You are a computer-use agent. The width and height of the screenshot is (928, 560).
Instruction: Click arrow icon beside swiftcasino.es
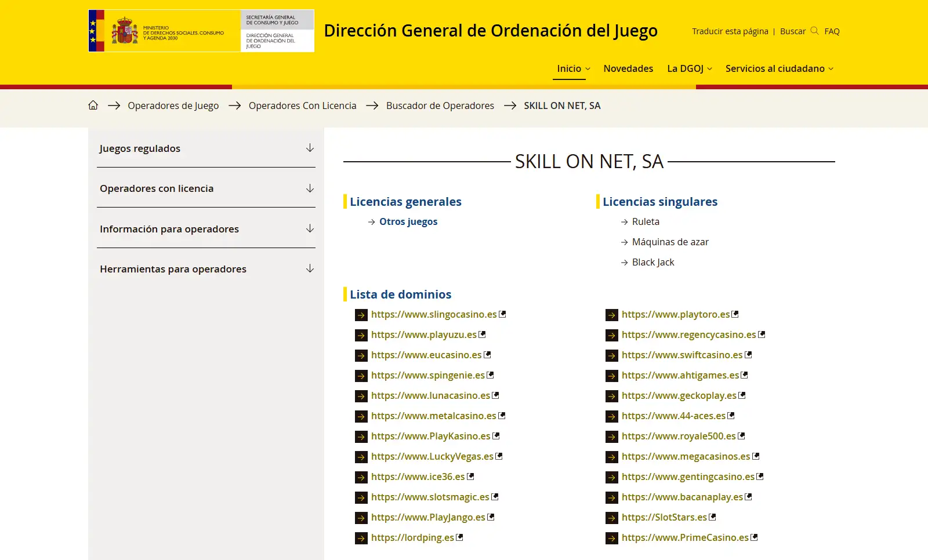coord(612,355)
